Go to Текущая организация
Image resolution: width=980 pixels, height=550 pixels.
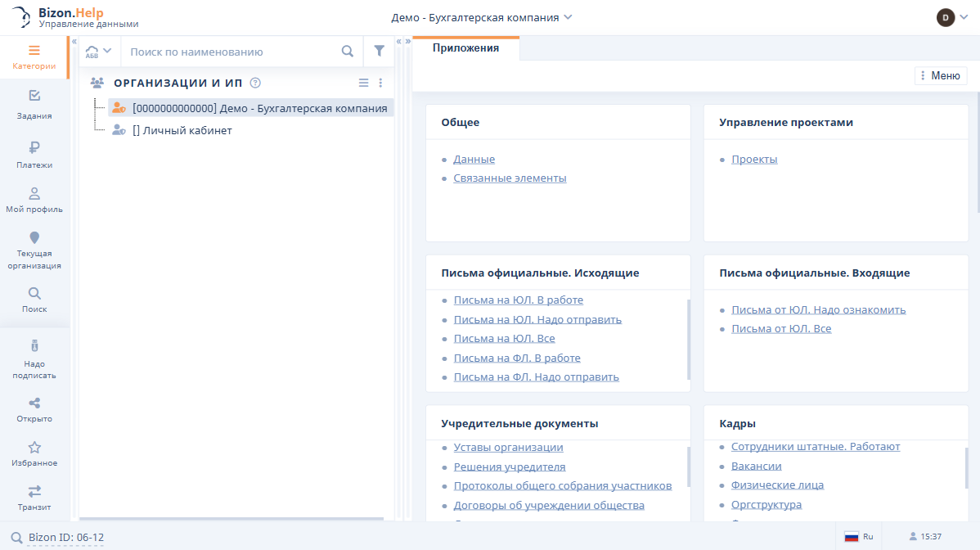34,250
